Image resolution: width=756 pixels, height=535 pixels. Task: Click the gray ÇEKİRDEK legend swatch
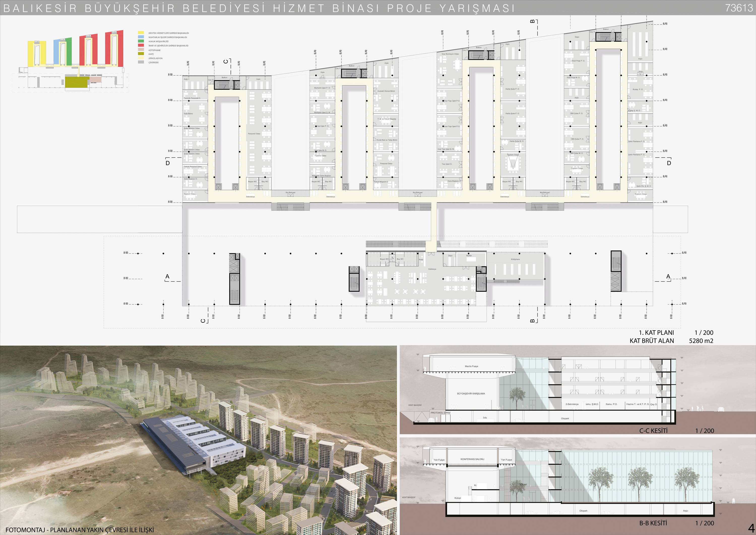141,62
